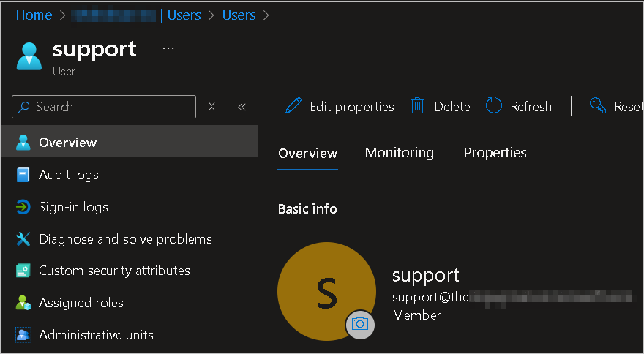Click the S profile picture circle
Viewport: 644px width, 354px height.
(326, 291)
